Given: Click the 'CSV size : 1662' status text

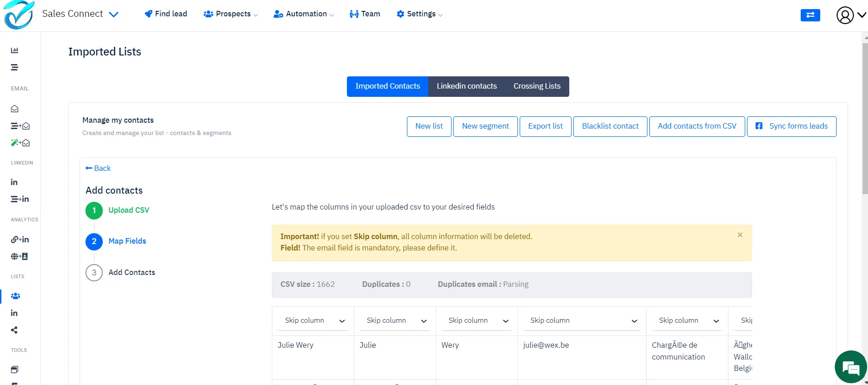Looking at the screenshot, I should [307, 285].
